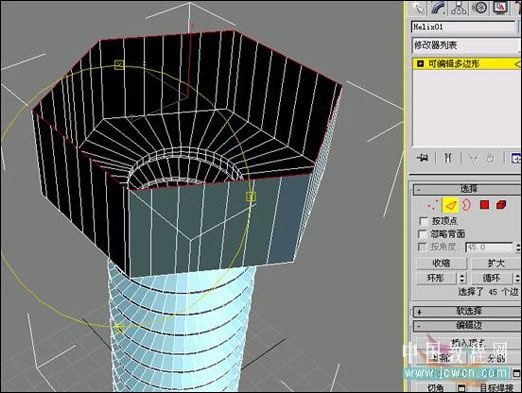Select Vertex sub-object level icon
This screenshot has height=393, width=522.
432,205
